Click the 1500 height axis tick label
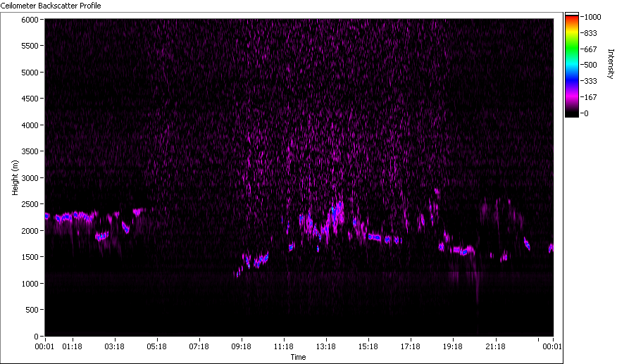Viewport: 617px width, 364px height. (30, 257)
